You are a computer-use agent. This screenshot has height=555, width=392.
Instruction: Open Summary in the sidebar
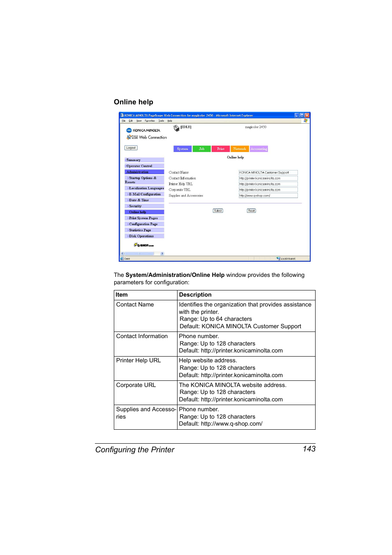[x=144, y=160]
